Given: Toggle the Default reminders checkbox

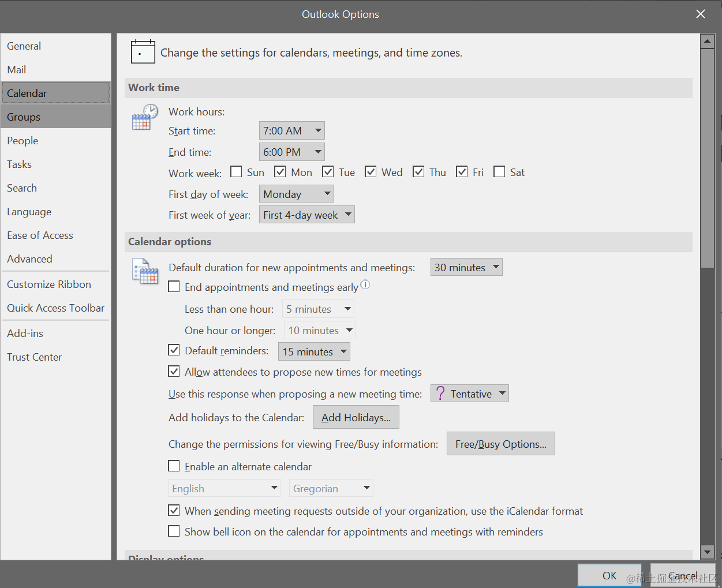Looking at the screenshot, I should 174,350.
